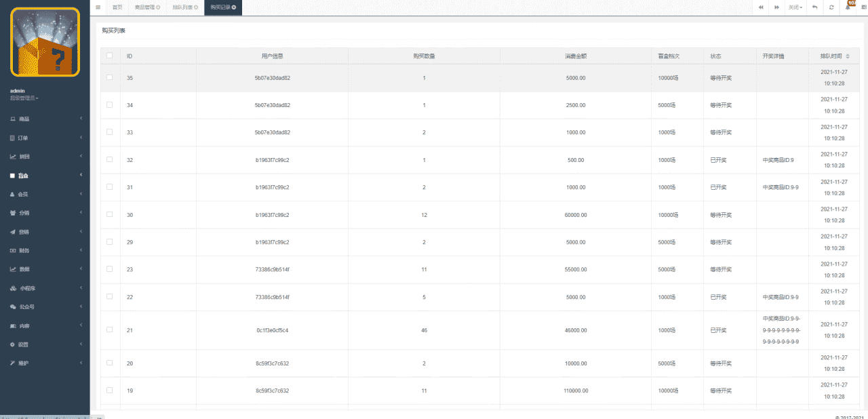
Task: Check the checkbox for row ID 34
Action: (110, 104)
